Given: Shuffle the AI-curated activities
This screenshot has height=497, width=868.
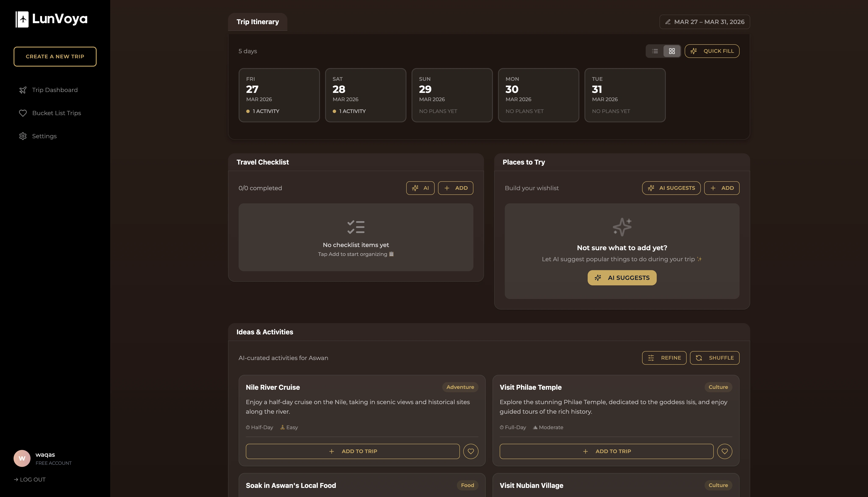Looking at the screenshot, I should click(x=715, y=358).
